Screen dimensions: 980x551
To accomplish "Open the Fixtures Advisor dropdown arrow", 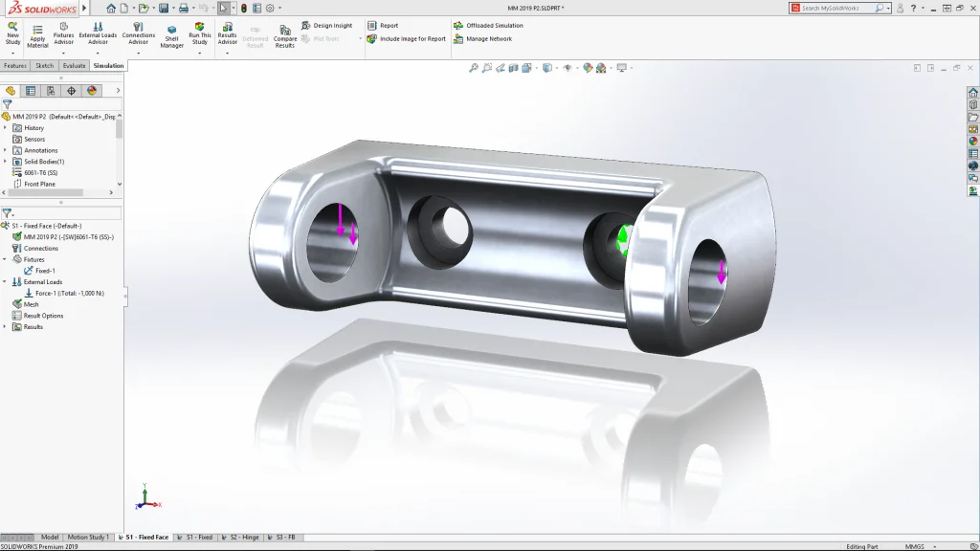I will pos(63,53).
